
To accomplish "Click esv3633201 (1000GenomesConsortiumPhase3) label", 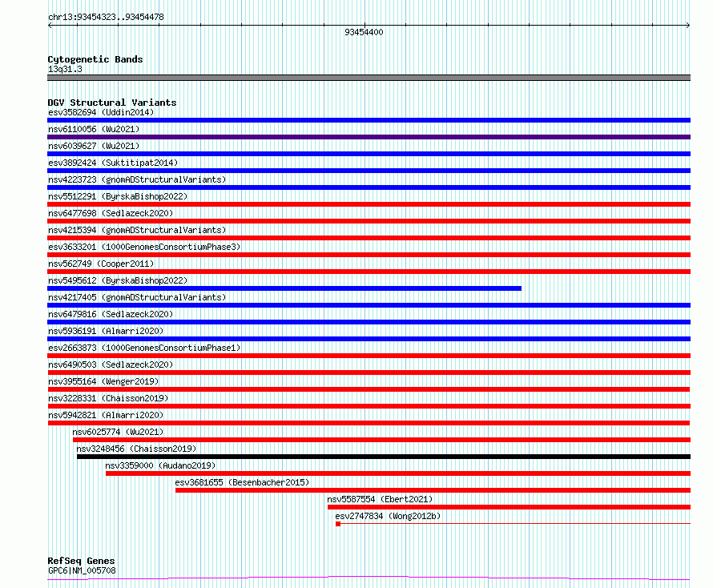I will point(144,247).
